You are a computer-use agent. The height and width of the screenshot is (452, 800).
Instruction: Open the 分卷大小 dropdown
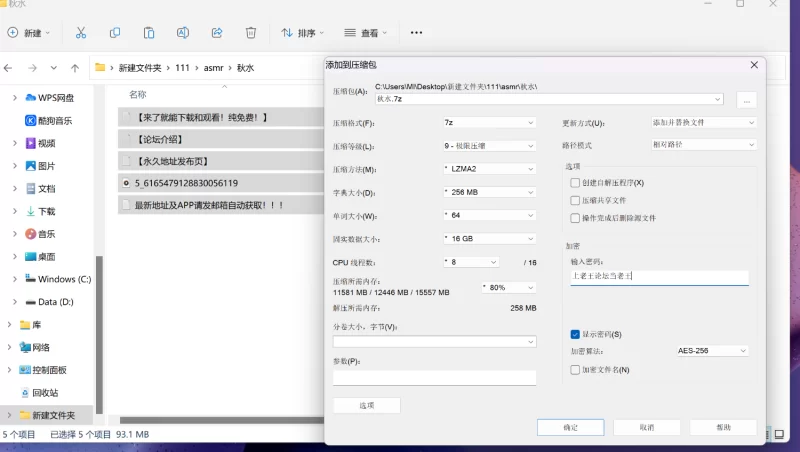point(435,342)
